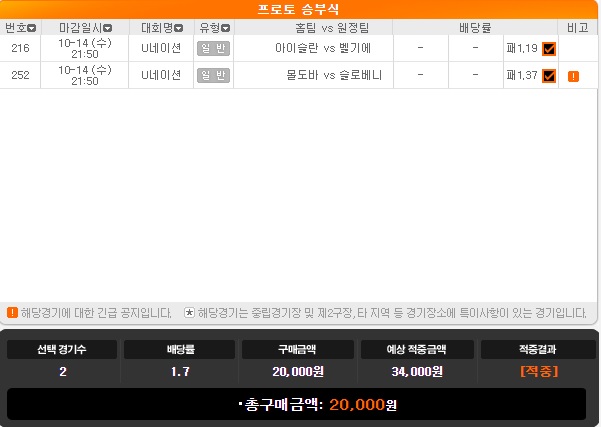This screenshot has height=427, width=601.
Task: Click purchase amount 20,000원 under 구매금액
Action: pyautogui.click(x=298, y=371)
